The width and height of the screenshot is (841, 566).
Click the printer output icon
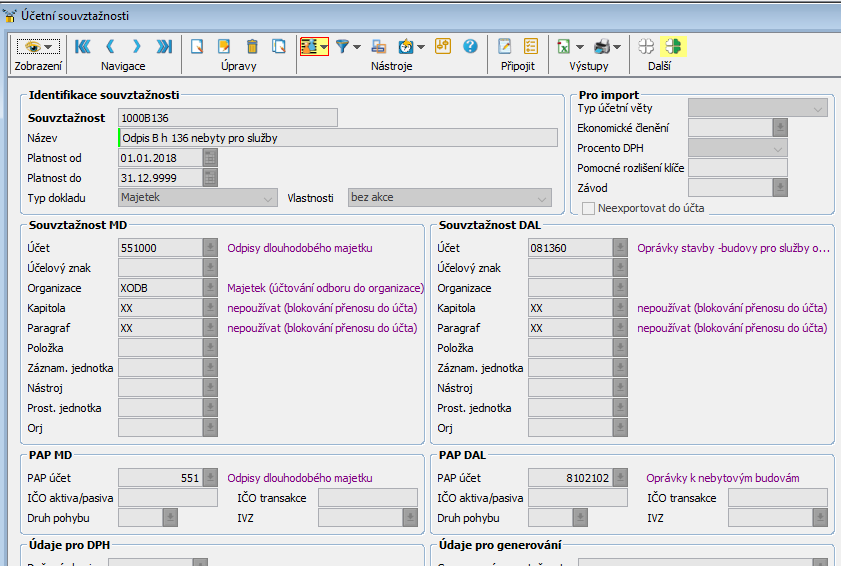(x=602, y=46)
